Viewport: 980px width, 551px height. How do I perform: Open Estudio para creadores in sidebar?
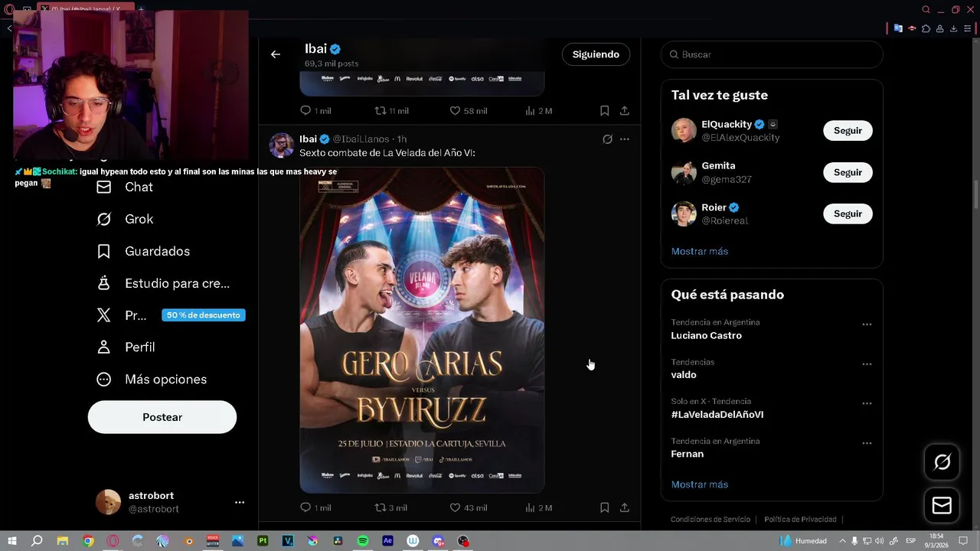click(163, 283)
